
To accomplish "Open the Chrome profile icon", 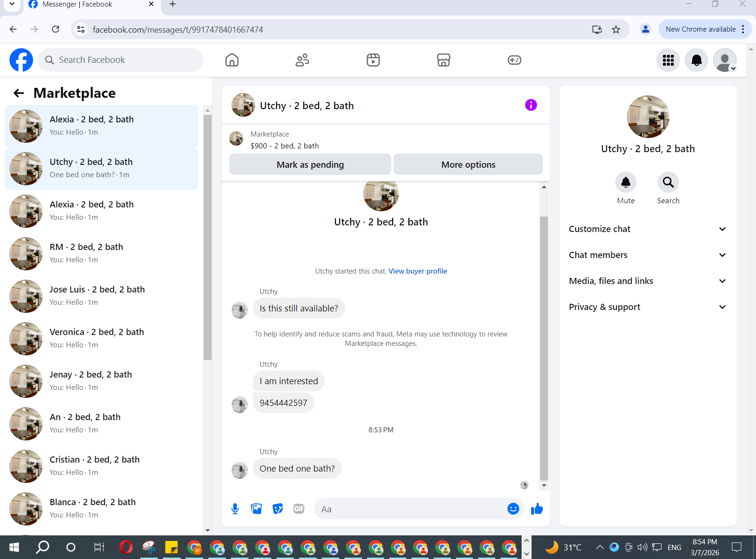I will [x=645, y=29].
